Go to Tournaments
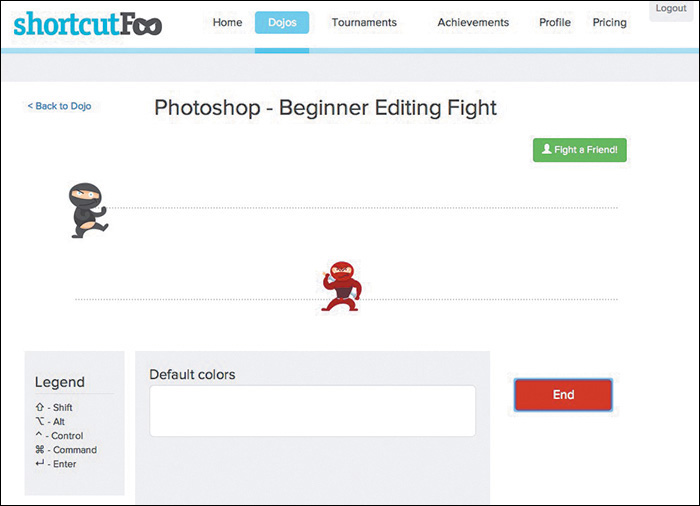 pos(364,23)
